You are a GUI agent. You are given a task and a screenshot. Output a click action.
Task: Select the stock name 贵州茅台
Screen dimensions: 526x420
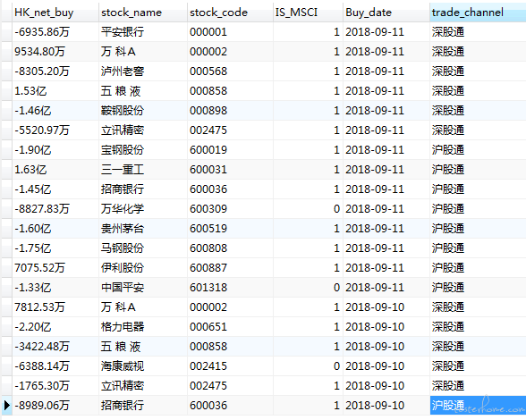(123, 229)
